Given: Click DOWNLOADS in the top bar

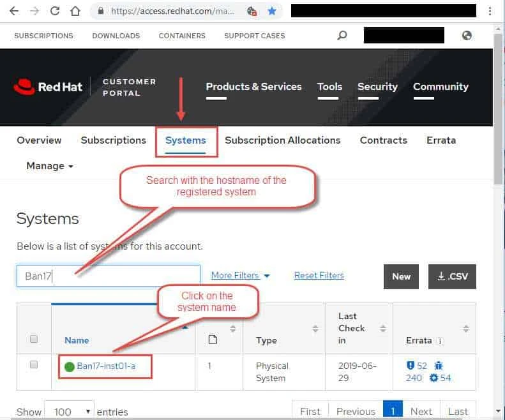Looking at the screenshot, I should [116, 36].
